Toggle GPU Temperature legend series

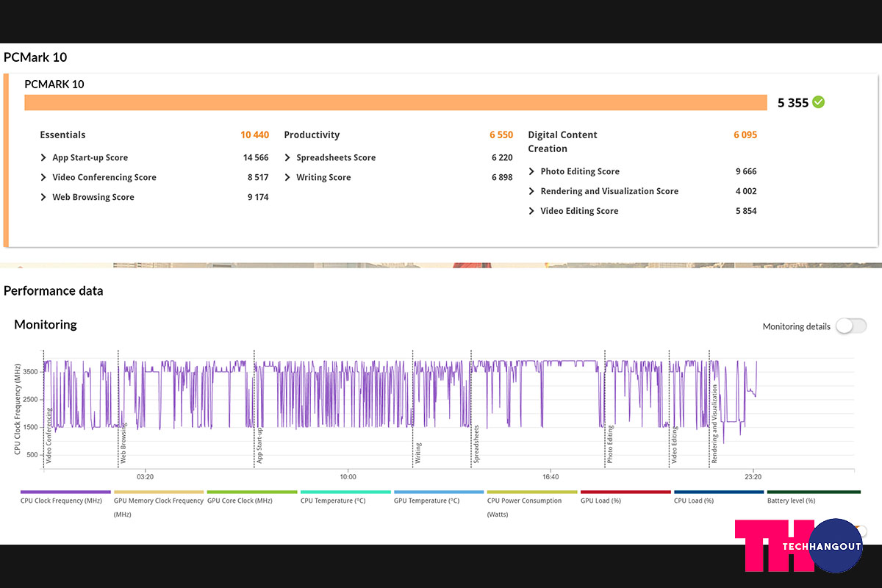point(439,497)
